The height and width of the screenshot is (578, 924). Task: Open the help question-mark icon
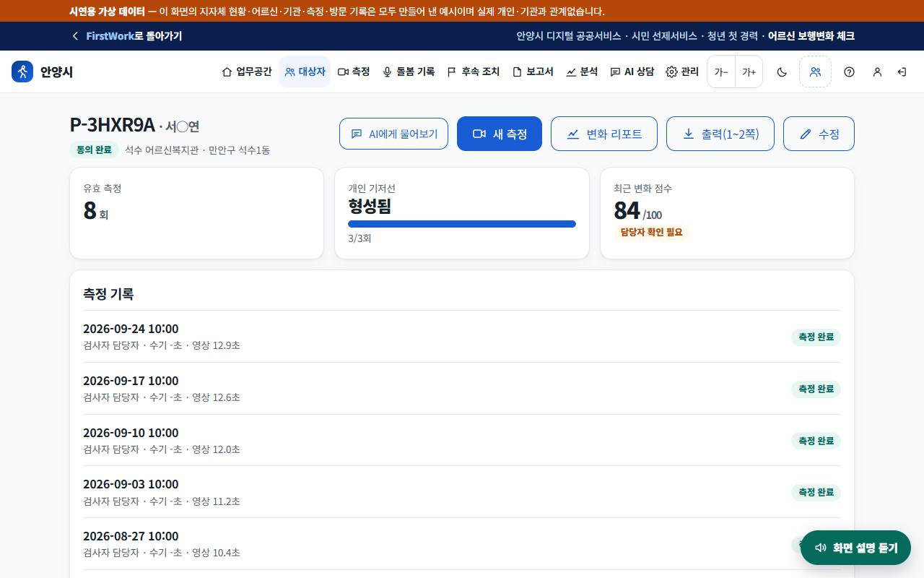[x=849, y=72]
